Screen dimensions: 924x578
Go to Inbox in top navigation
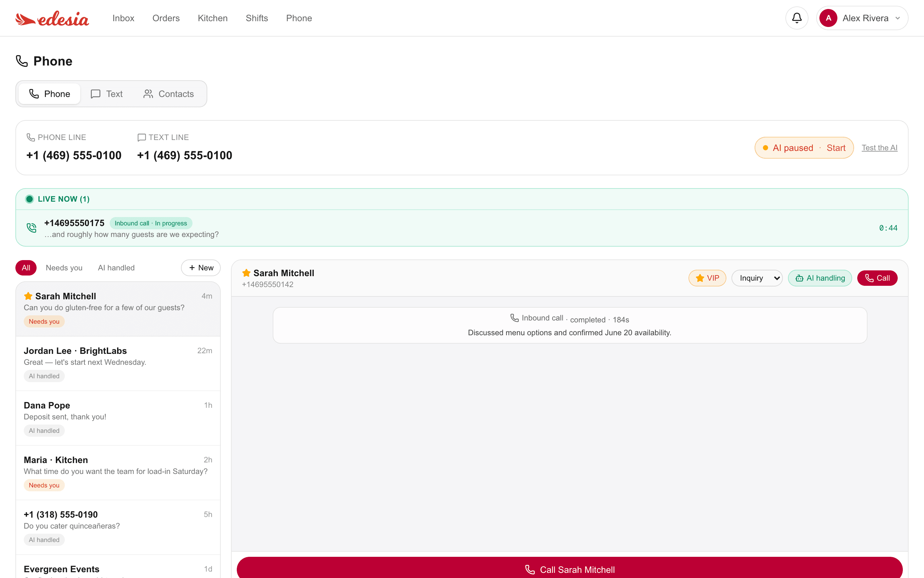(123, 18)
